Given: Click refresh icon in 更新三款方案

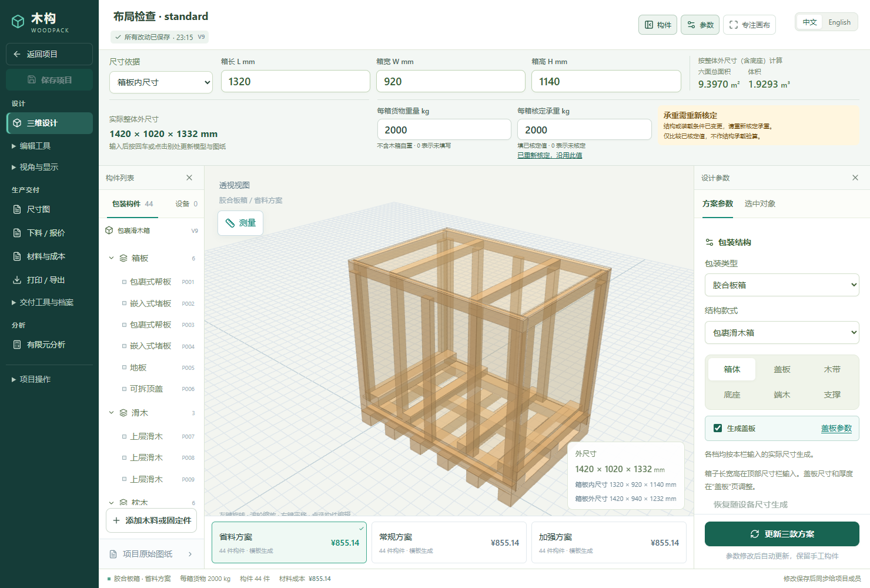Looking at the screenshot, I should coord(755,534).
